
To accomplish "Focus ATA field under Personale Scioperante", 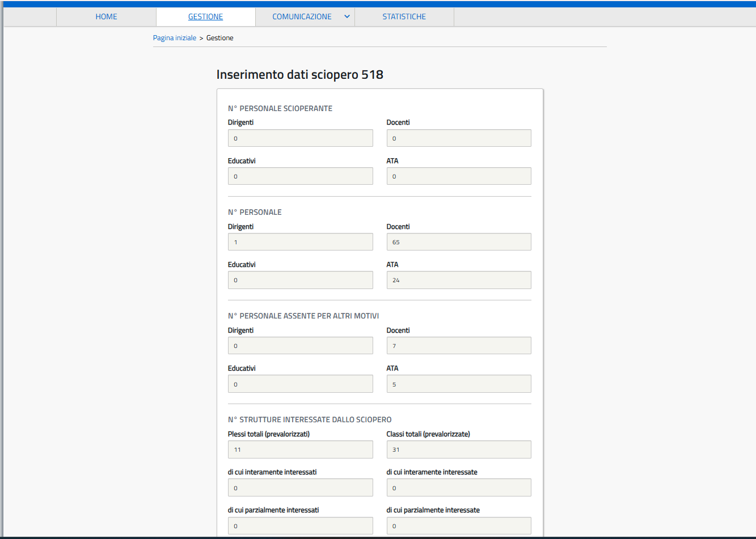I will (458, 176).
